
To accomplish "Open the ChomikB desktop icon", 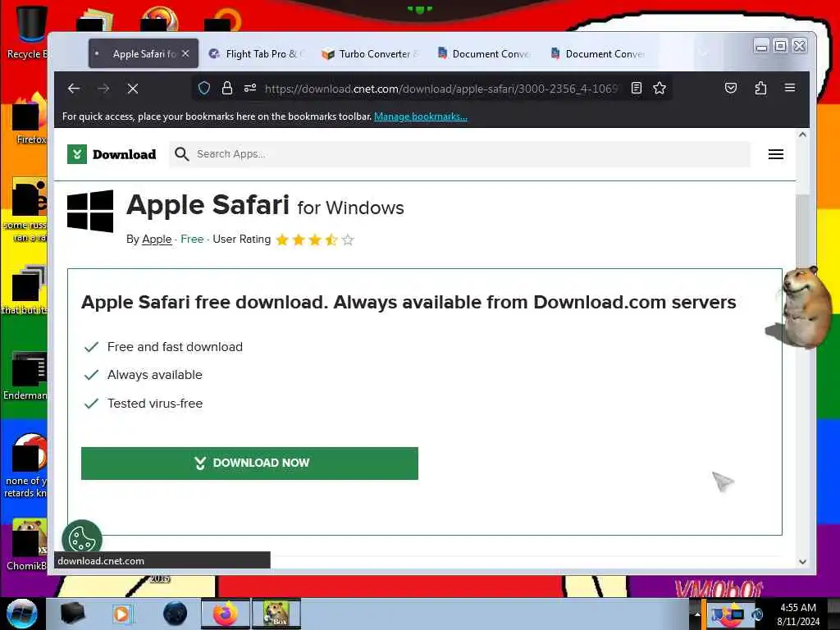I will coord(27,545).
